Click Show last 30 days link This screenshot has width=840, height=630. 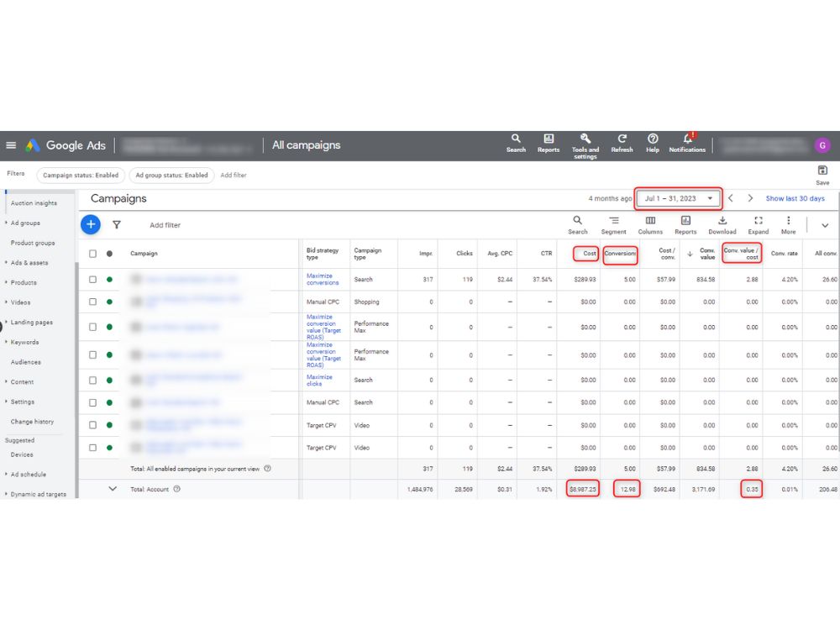click(795, 198)
